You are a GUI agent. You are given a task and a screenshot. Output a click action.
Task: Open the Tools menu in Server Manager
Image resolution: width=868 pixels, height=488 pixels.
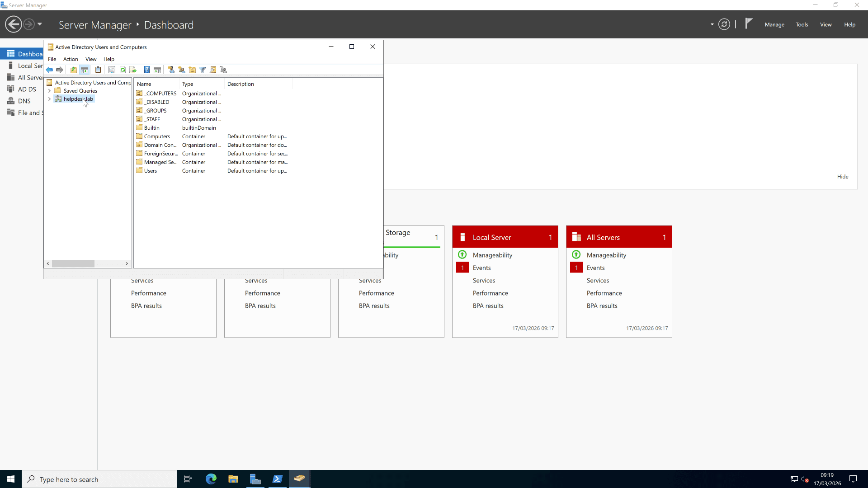coord(802,25)
